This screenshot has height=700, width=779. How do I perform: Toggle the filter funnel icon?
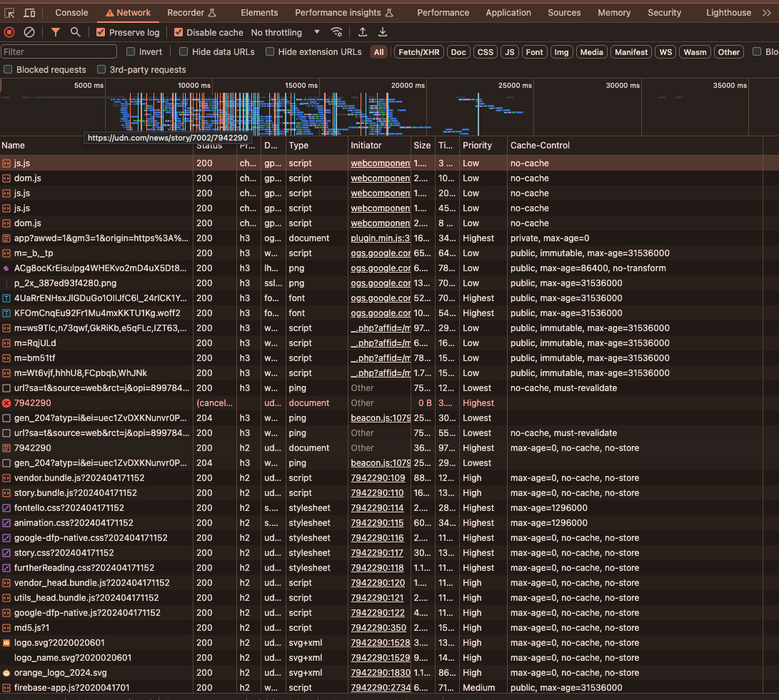click(x=56, y=32)
